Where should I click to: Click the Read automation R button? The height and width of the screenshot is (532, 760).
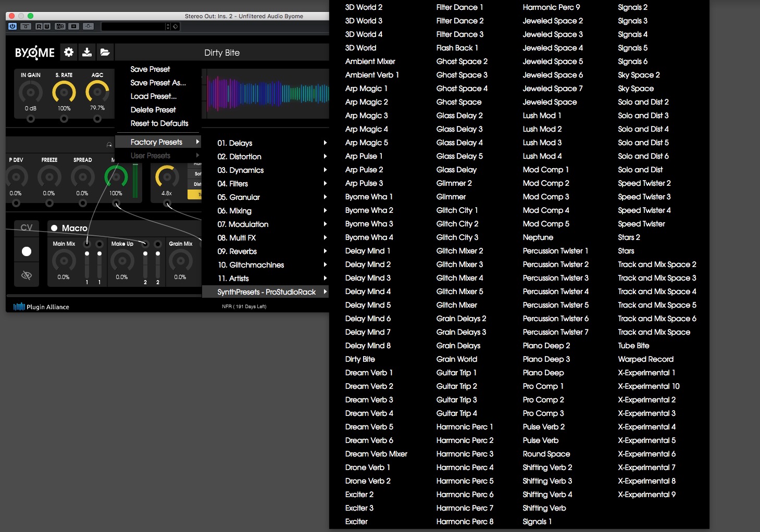pyautogui.click(x=39, y=27)
